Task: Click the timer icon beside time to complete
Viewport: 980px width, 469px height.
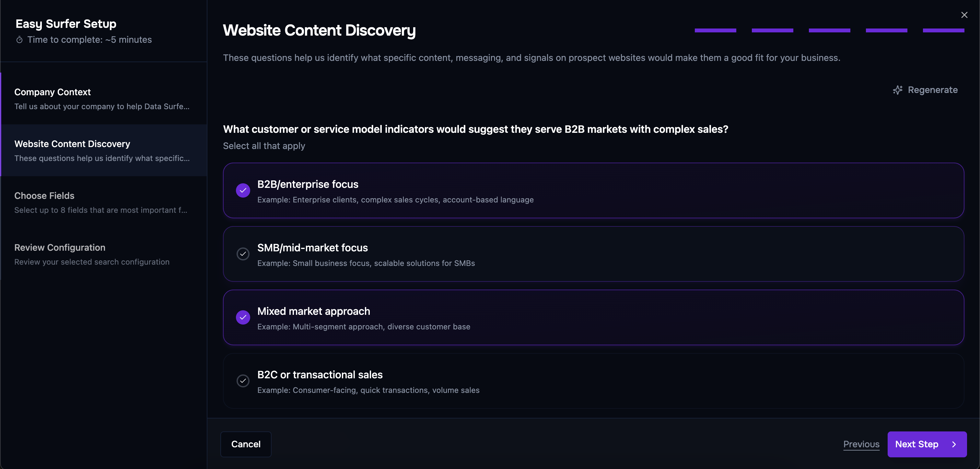Action: coord(19,40)
